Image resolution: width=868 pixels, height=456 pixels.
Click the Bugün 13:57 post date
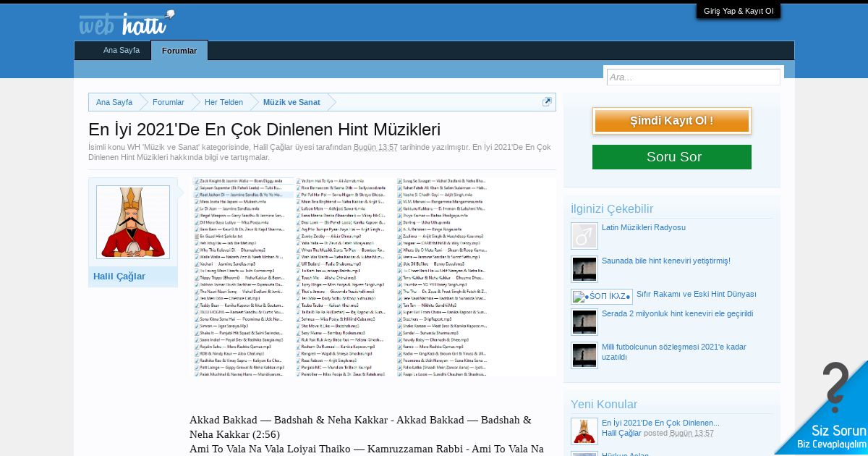[375, 147]
